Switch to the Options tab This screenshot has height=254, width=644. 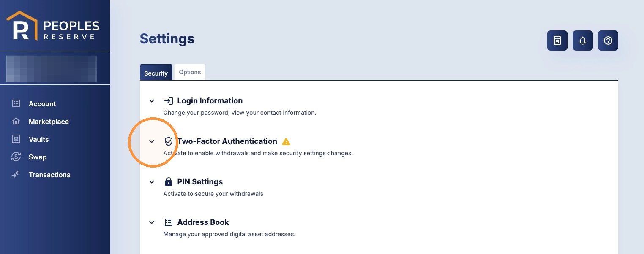tap(190, 72)
